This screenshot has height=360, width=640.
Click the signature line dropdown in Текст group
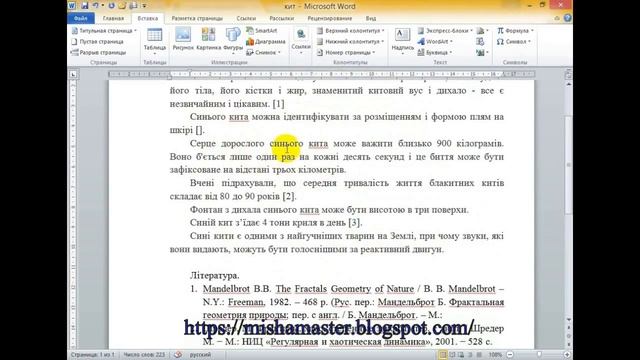point(482,31)
